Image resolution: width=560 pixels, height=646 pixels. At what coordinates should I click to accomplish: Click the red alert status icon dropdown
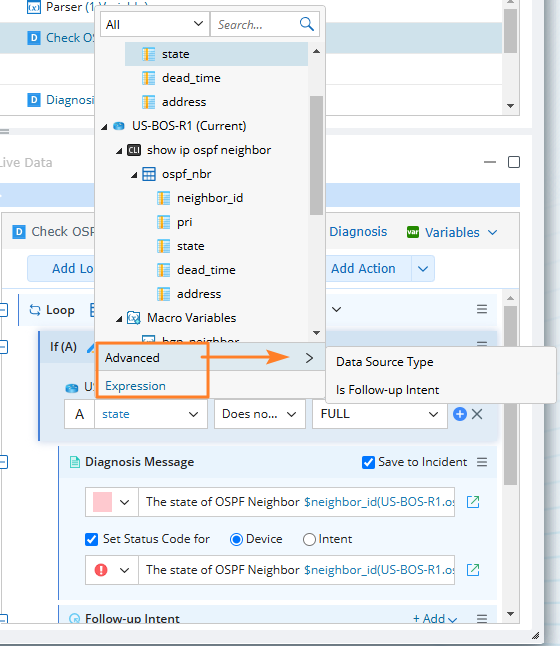point(112,570)
